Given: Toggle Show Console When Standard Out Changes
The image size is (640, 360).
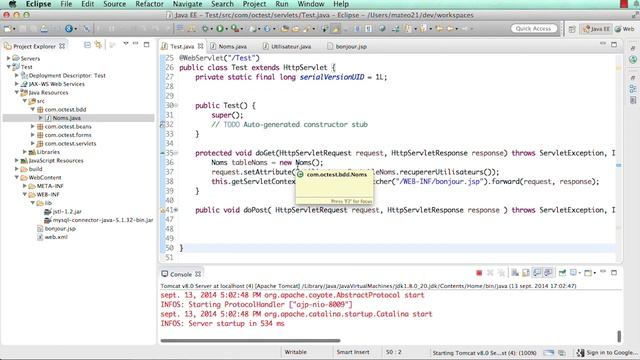Looking at the screenshot, I should [x=536, y=273].
